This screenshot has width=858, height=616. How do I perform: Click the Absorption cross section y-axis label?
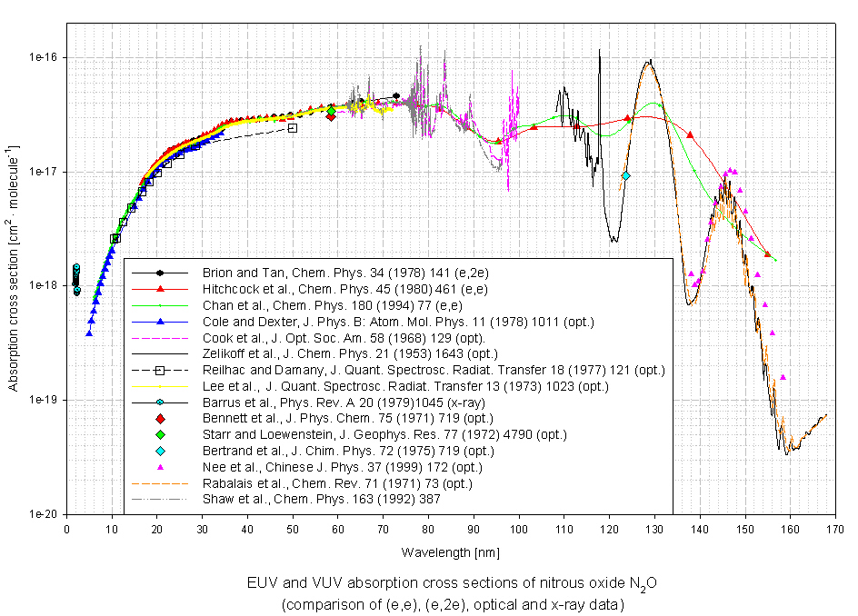[x=14, y=268]
